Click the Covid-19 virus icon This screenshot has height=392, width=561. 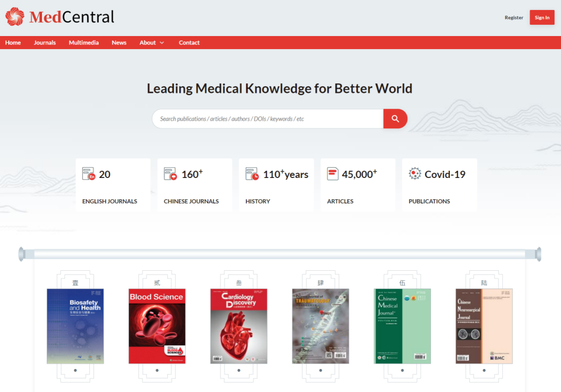coord(415,174)
